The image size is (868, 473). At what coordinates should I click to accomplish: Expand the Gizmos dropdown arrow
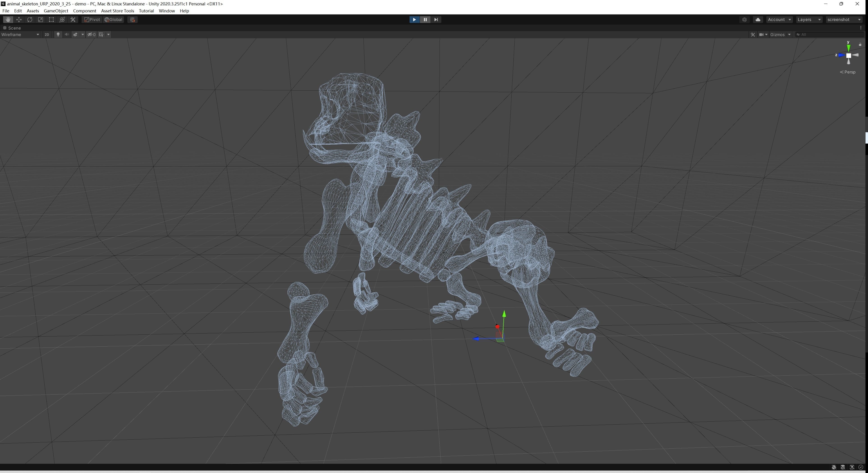tap(789, 34)
